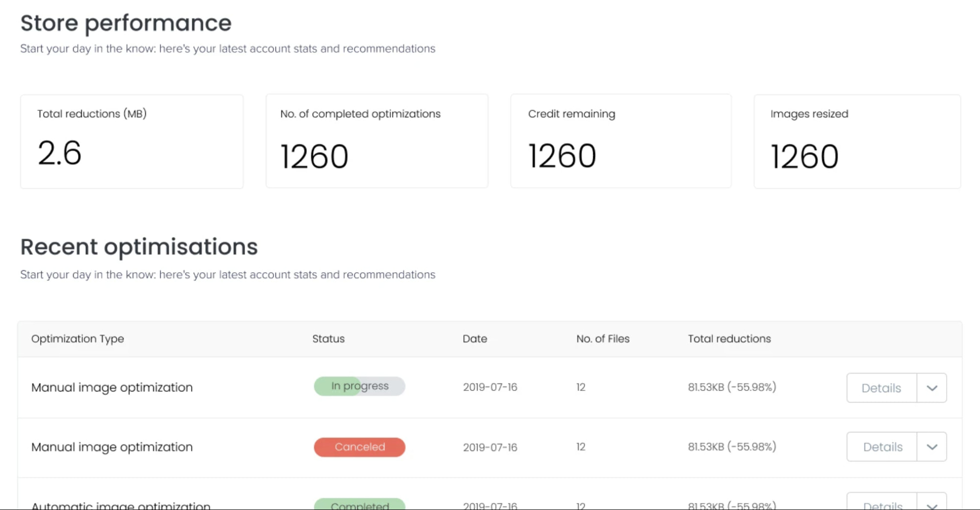Open Details for the In progress optimization
Image resolution: width=980 pixels, height=510 pixels.
[881, 388]
